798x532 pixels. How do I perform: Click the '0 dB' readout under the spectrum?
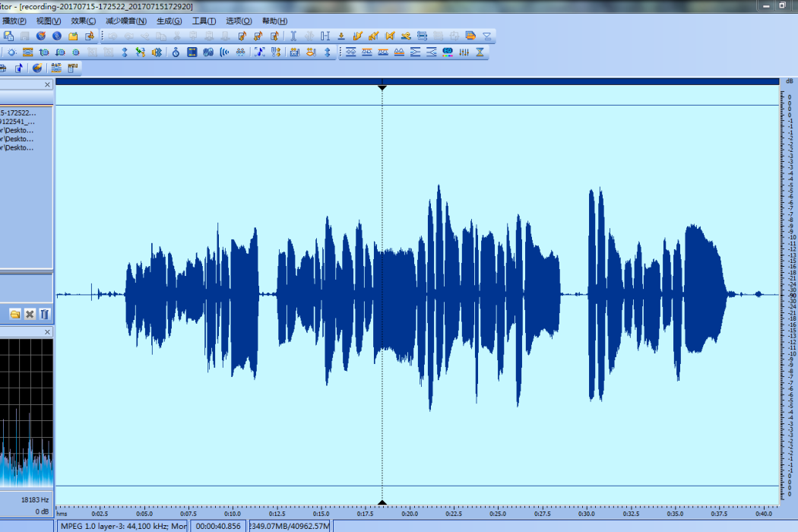click(42, 511)
